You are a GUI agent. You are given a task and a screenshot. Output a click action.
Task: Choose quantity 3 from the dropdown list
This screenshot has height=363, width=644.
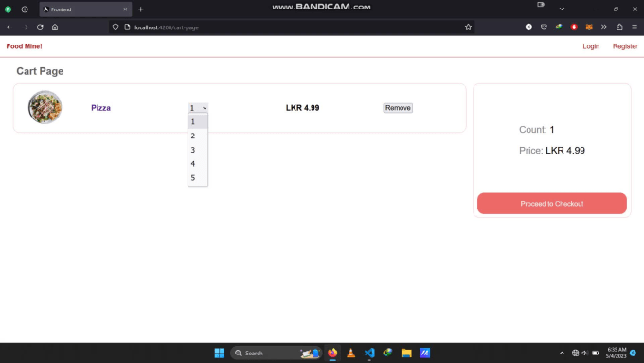198,150
